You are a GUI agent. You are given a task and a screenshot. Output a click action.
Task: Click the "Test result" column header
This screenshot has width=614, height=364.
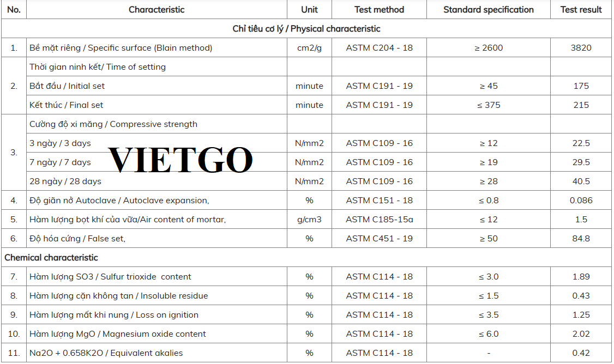(x=581, y=10)
